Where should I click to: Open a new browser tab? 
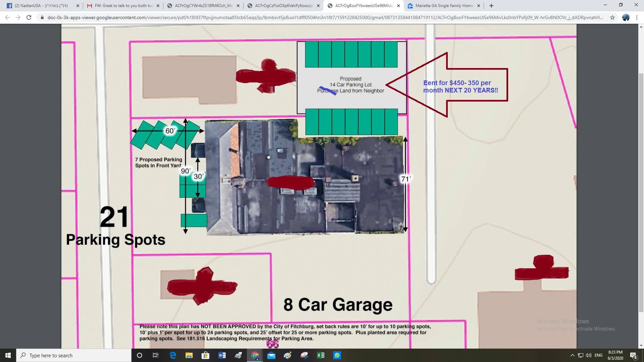click(491, 6)
